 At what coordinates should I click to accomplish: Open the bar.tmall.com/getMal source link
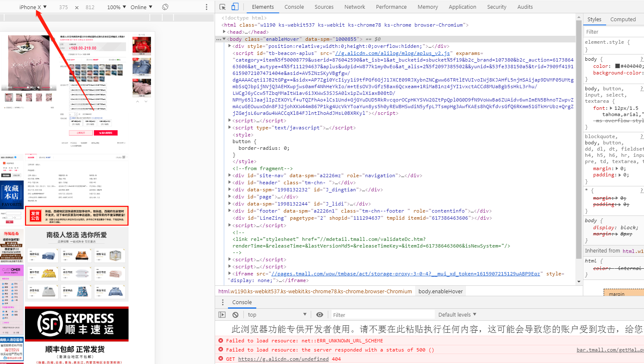tap(610, 350)
